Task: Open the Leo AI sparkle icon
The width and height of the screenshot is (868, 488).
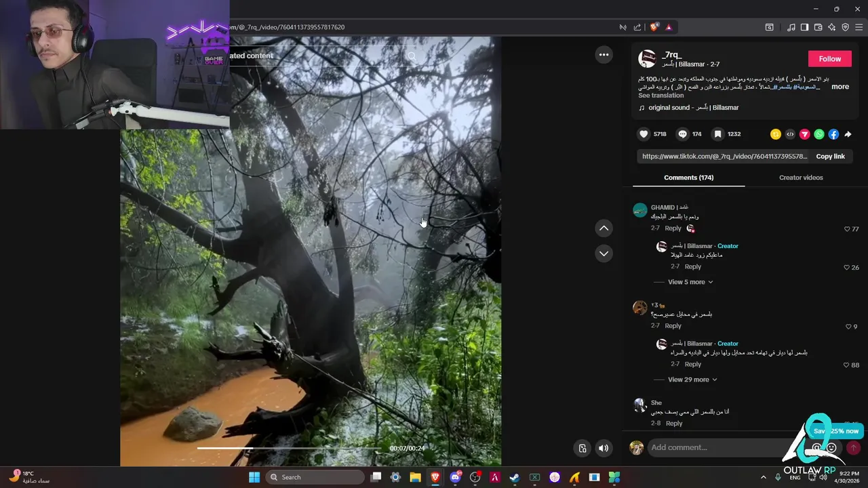Action: tap(831, 27)
